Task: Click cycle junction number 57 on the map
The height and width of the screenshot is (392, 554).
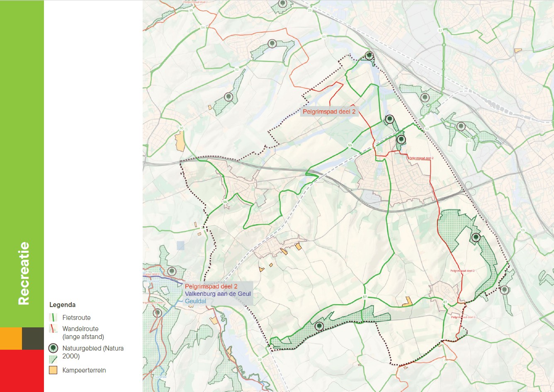Action: [x=365, y=297]
